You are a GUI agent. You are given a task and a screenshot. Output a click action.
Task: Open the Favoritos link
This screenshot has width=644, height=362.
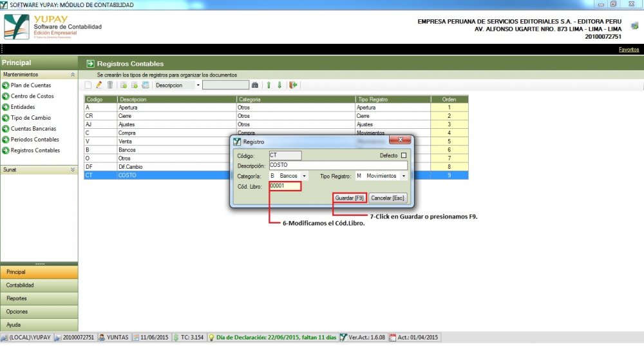coord(629,50)
